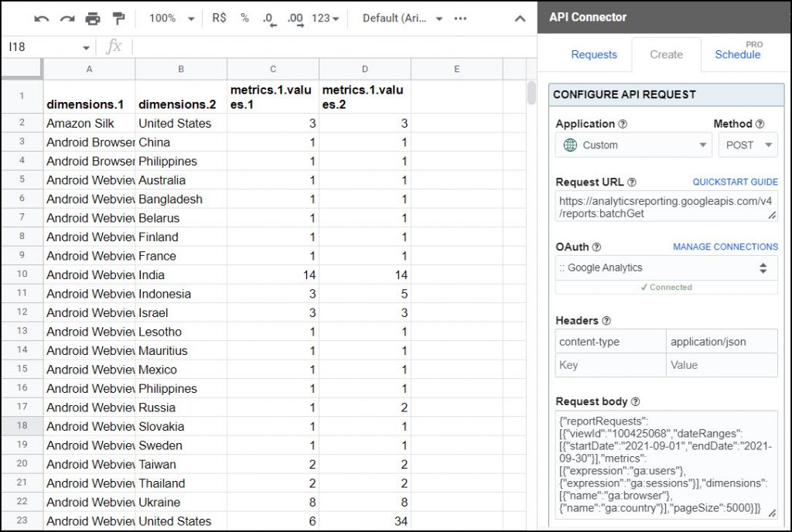This screenshot has height=532, width=792.
Task: Click the Taiwan cell
Action: pyautogui.click(x=181, y=464)
